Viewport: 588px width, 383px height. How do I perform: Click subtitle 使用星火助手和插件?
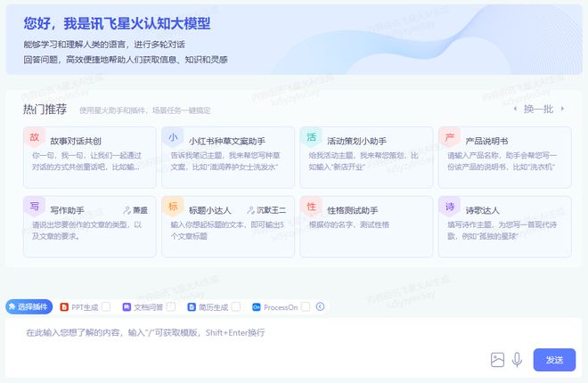click(144, 110)
